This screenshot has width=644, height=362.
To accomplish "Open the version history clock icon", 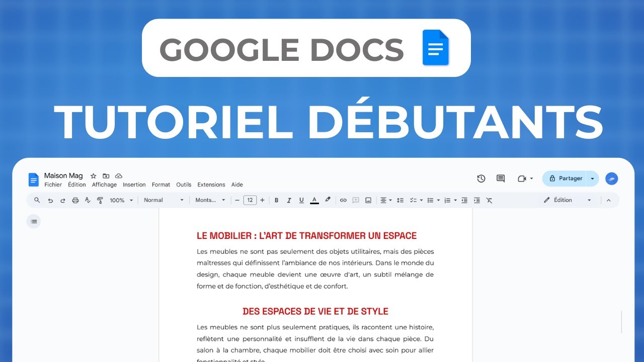I will (481, 178).
